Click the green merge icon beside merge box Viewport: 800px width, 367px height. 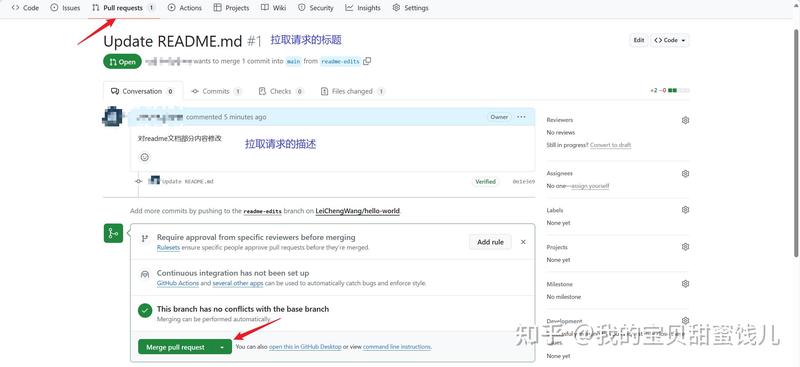[113, 233]
